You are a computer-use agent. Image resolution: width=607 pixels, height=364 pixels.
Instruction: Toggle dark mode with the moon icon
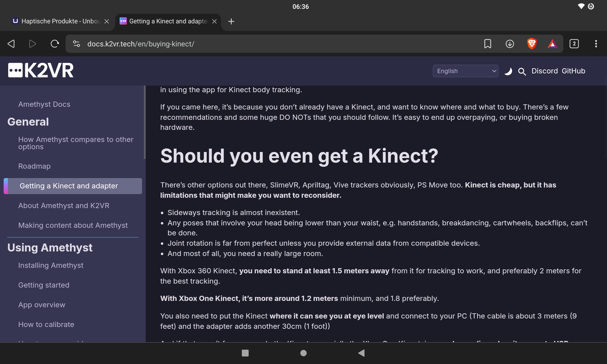pyautogui.click(x=508, y=71)
